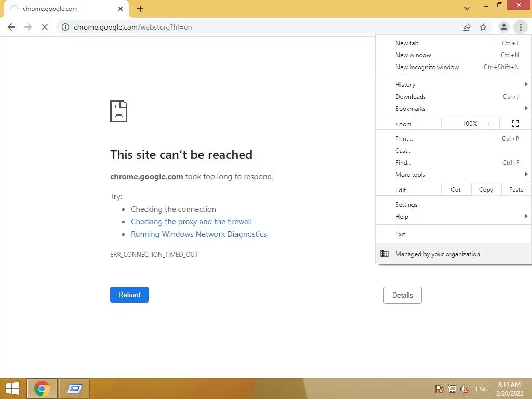Screen dimensions: 532x399
Task: Switch input language ENG indicator
Action: click(482, 389)
